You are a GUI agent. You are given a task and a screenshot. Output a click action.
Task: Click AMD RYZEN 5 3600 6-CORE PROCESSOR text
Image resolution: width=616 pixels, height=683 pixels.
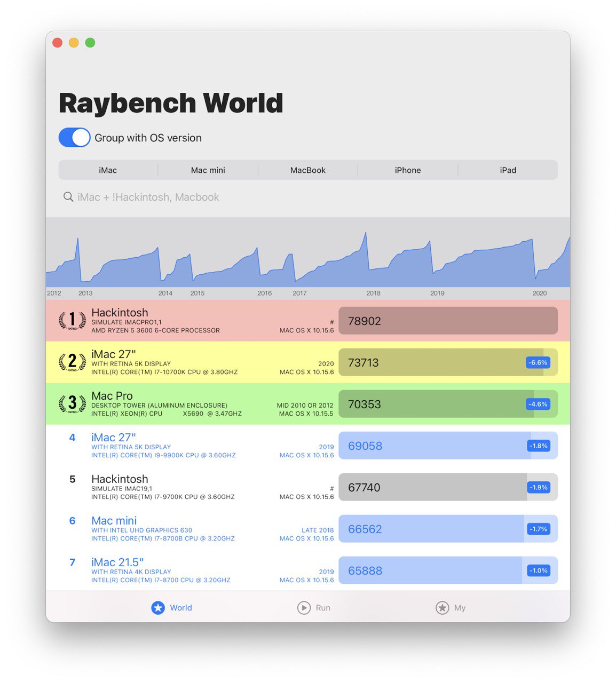point(155,331)
